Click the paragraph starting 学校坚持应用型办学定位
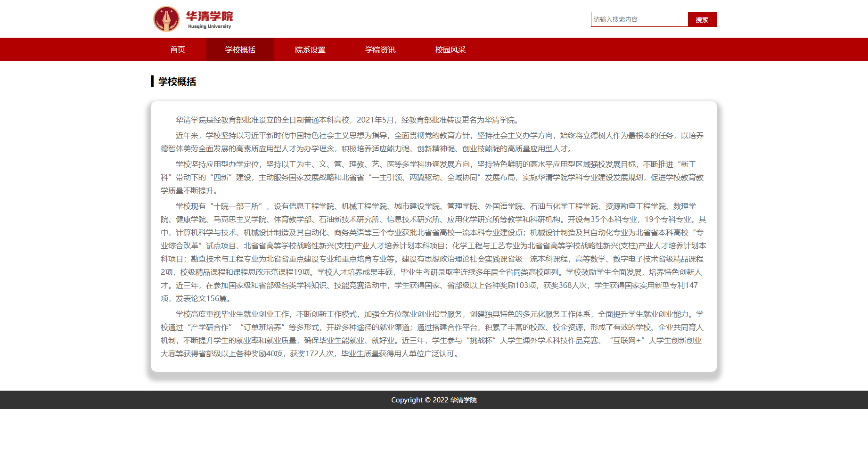 point(434,177)
